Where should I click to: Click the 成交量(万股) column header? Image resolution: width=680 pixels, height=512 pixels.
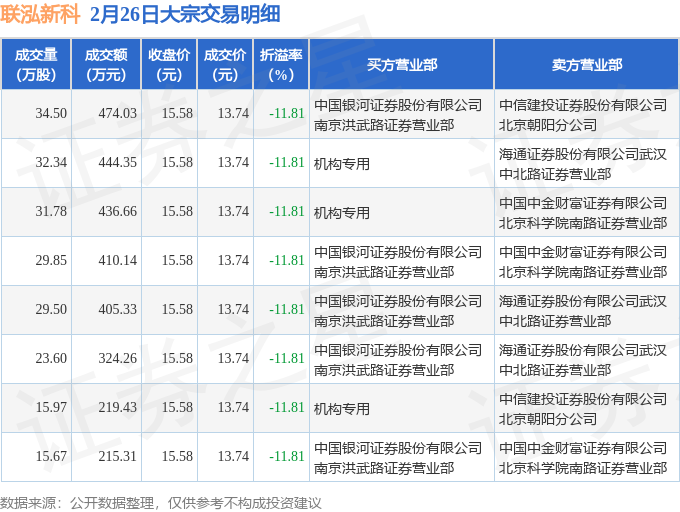point(36,65)
